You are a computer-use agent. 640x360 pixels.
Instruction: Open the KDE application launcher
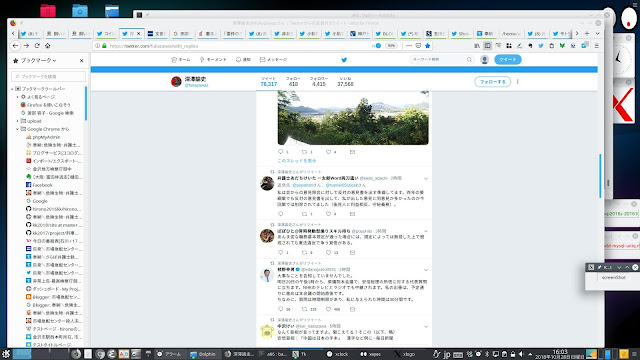tap(6, 354)
